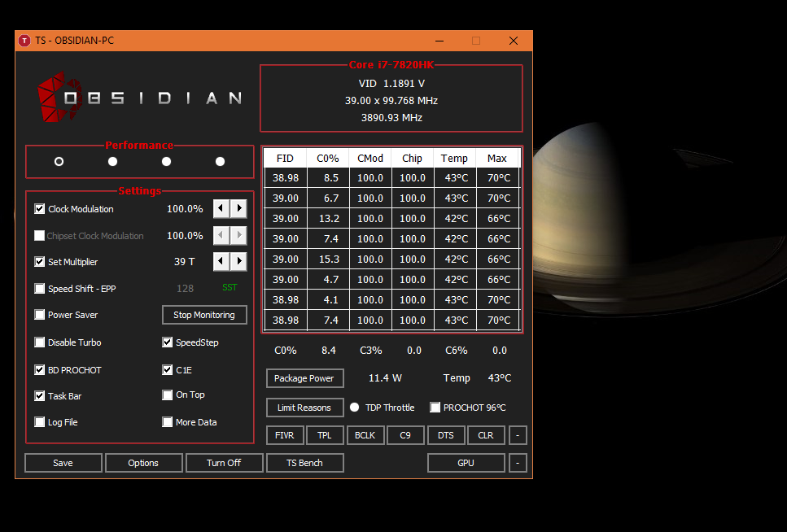Click the 13.2 C0% table cell

coord(328,218)
